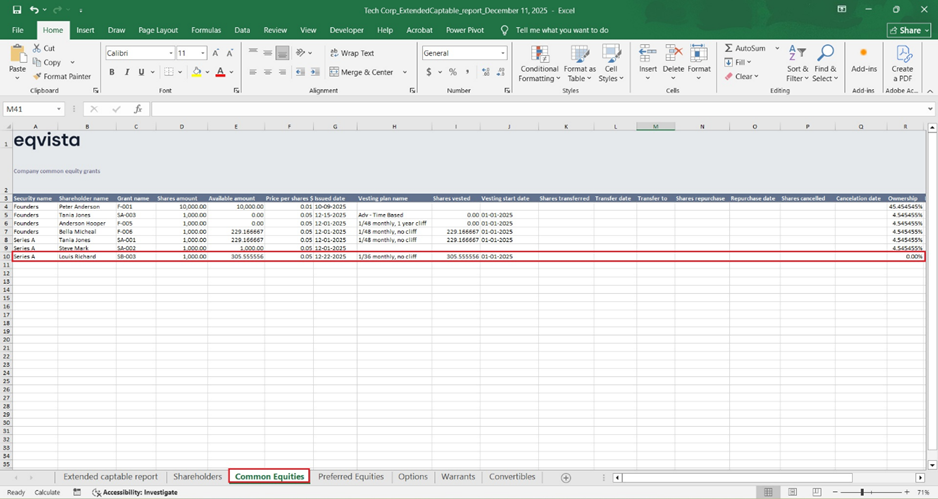Image resolution: width=938 pixels, height=499 pixels.
Task: Click the Conditional Formatting icon
Action: tap(539, 54)
